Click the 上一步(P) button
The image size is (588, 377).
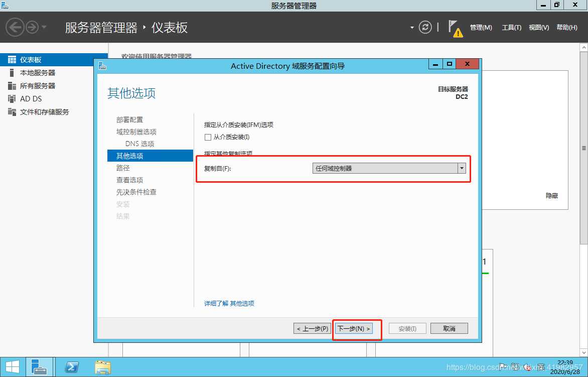point(313,329)
